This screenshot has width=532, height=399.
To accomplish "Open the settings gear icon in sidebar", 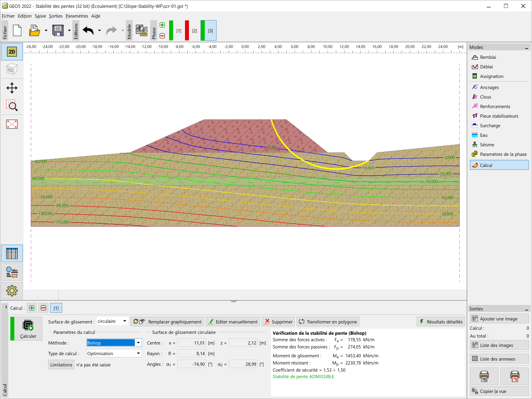I will point(12,291).
